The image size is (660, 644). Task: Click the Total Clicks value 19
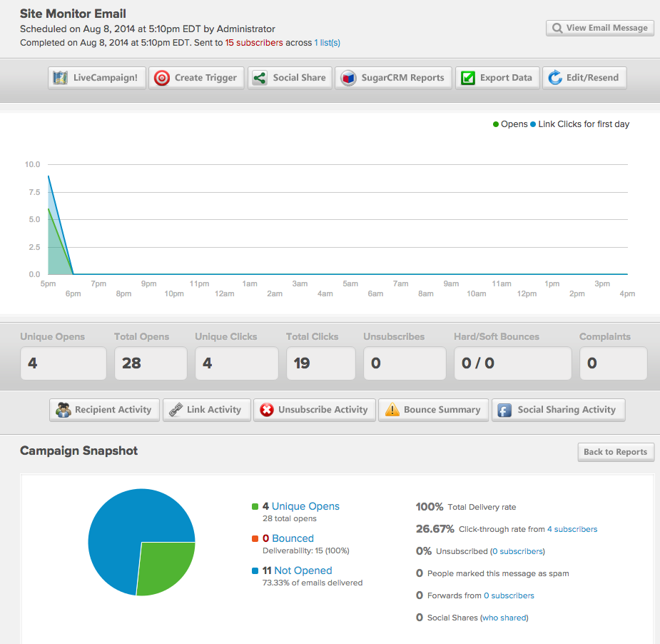[302, 363]
